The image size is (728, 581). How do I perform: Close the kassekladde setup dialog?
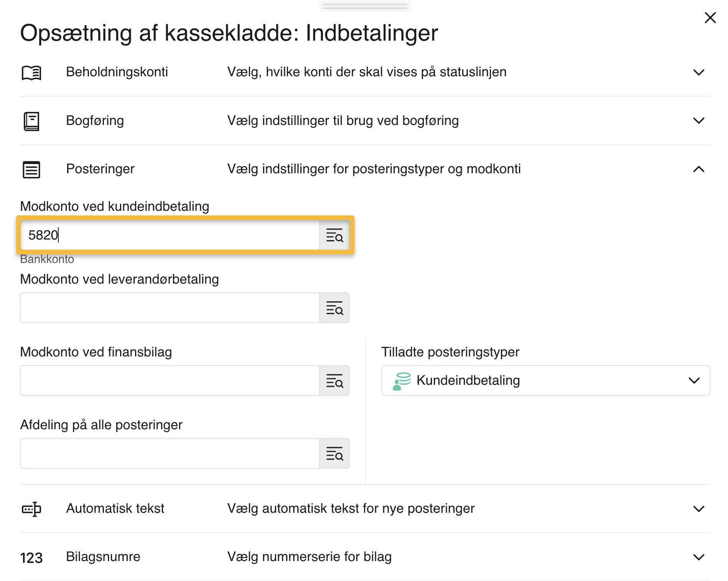(x=711, y=18)
